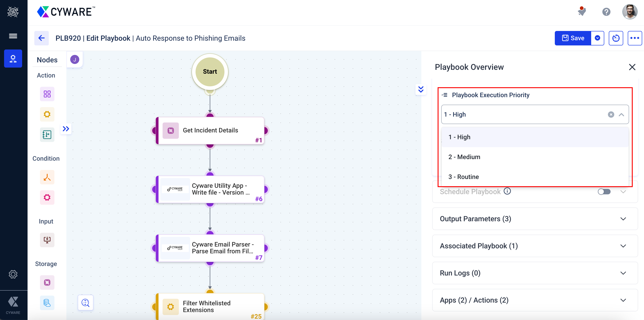Select 2 - Medium priority option
644x320 pixels.
pyautogui.click(x=464, y=157)
